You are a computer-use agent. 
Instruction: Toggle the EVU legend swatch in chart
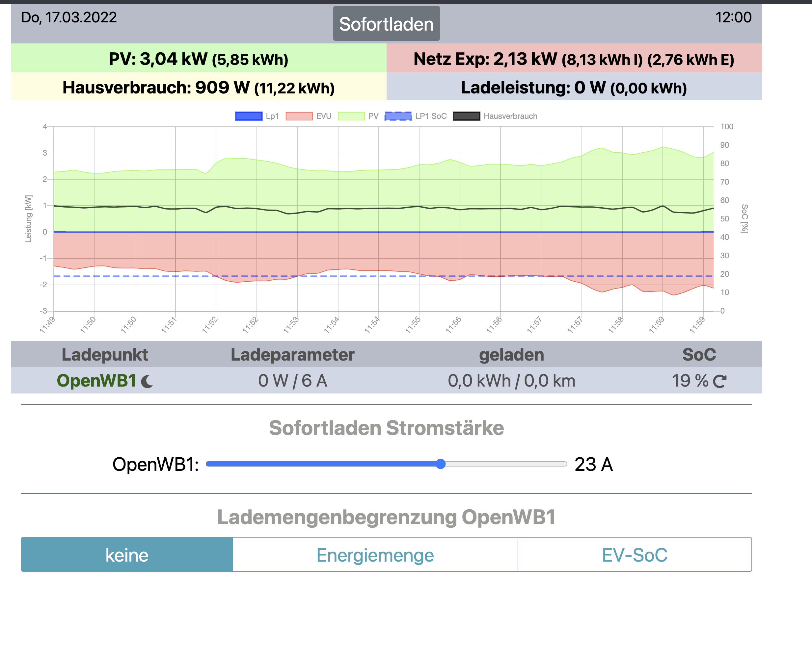[x=299, y=116]
